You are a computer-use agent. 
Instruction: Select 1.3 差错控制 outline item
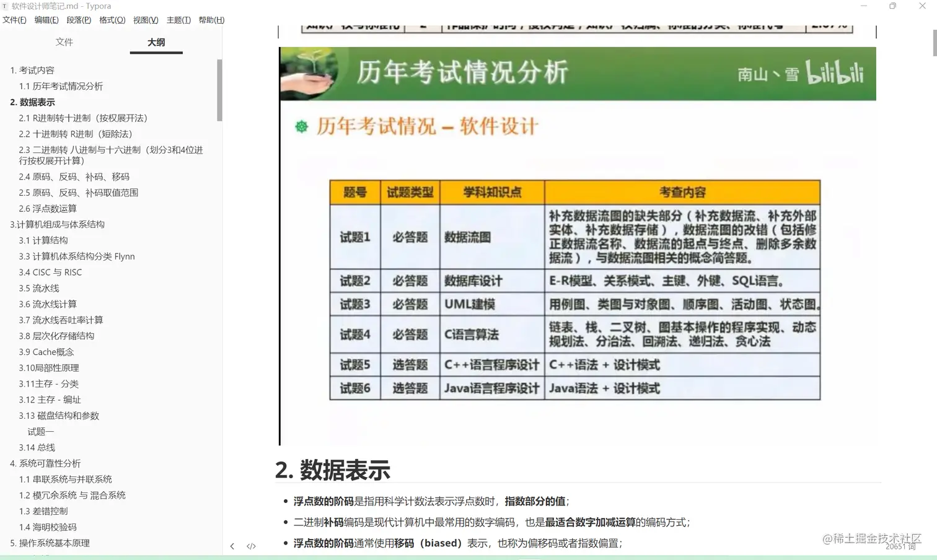pos(43,511)
